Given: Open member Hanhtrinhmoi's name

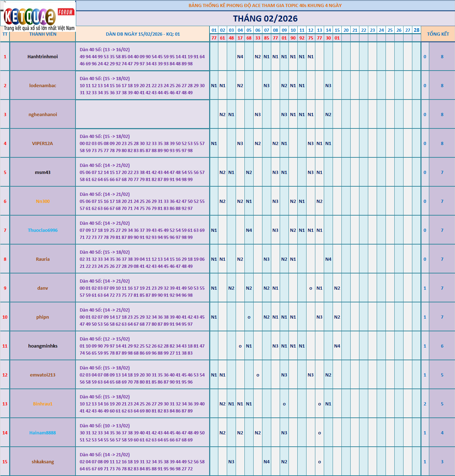Looking at the screenshot, I should tap(43, 57).
